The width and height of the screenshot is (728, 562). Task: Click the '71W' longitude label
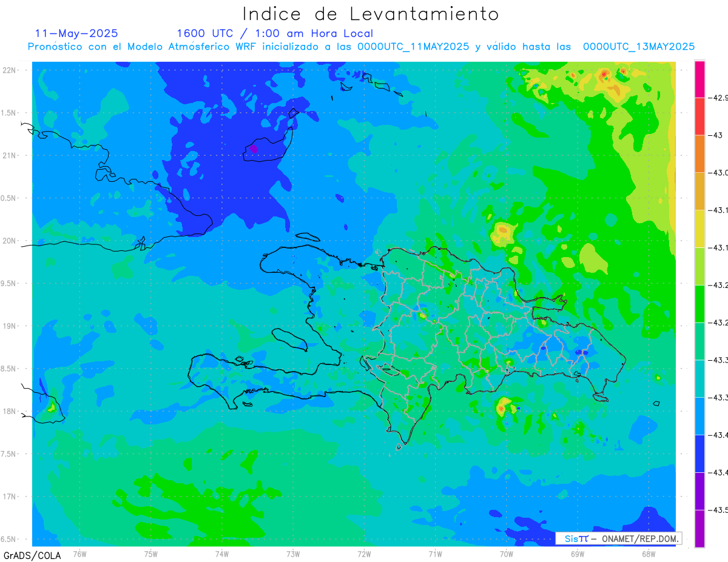pyautogui.click(x=435, y=554)
